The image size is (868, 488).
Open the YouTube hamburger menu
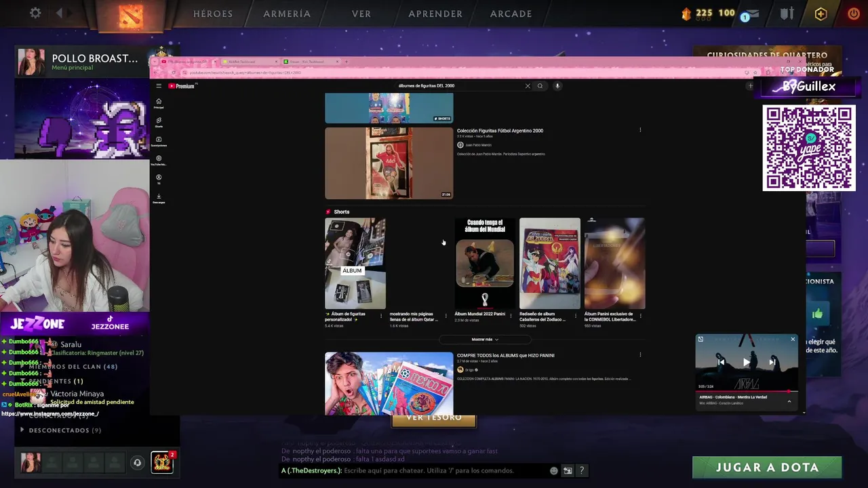click(x=159, y=86)
